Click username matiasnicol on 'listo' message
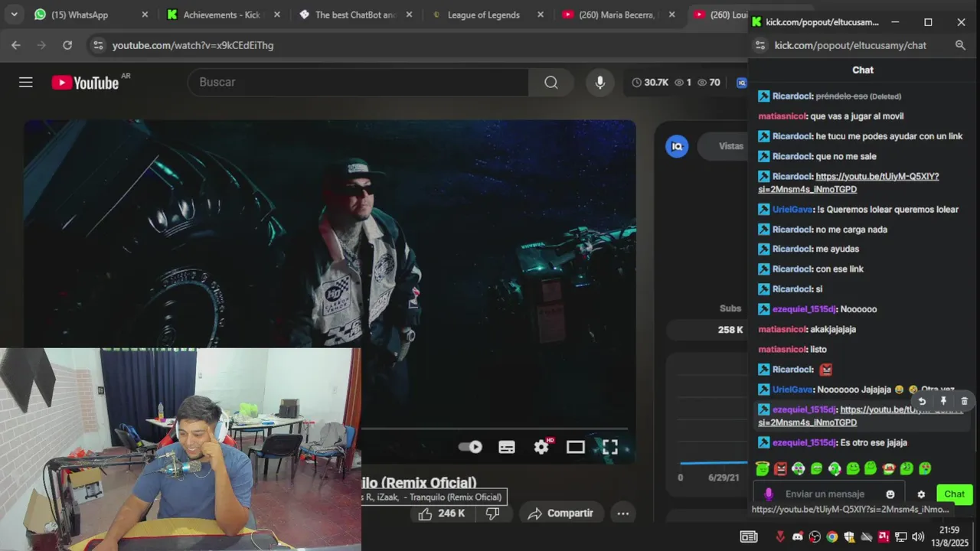The image size is (980, 551). click(782, 349)
